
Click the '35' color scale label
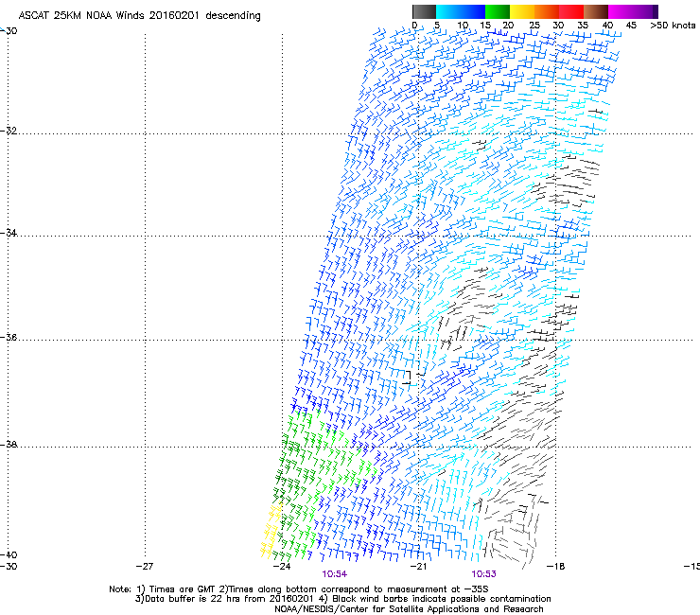click(x=583, y=26)
